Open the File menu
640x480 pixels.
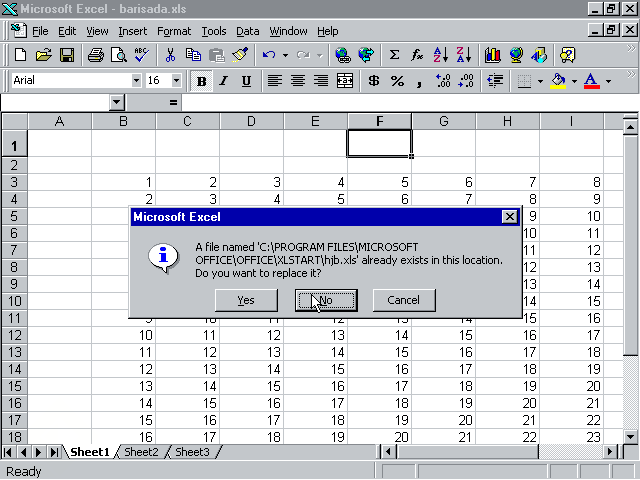[40, 31]
